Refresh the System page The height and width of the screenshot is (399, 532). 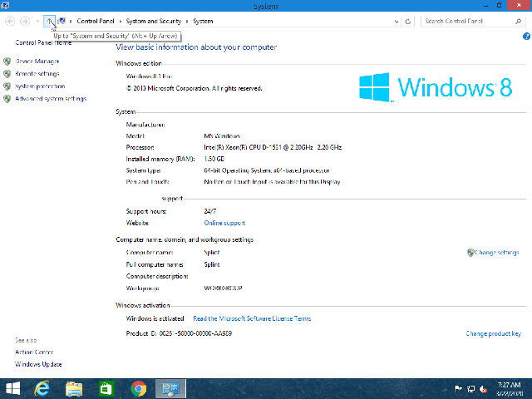click(x=408, y=22)
